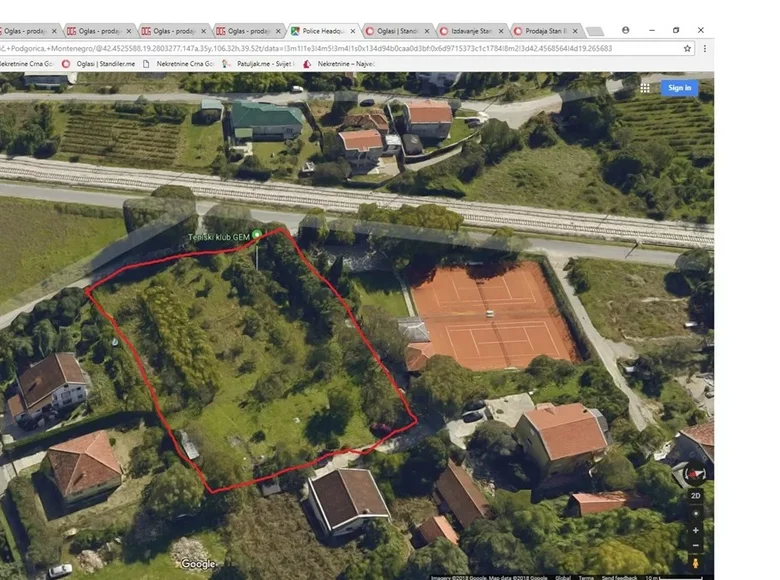
Task: Restore down the Chrome window
Action: pyautogui.click(x=676, y=30)
